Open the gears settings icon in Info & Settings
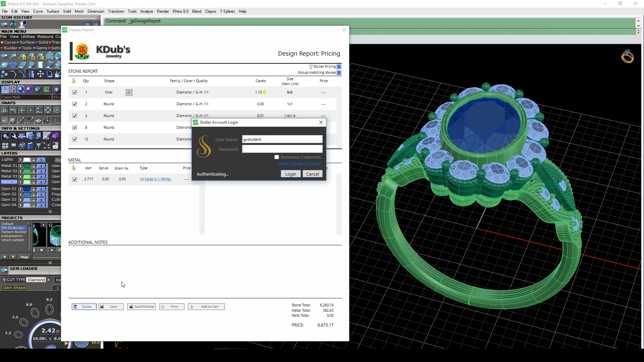644x362 pixels. point(5,135)
